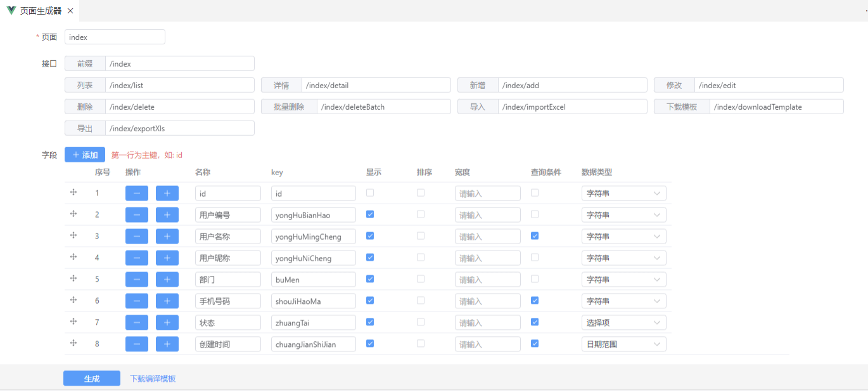This screenshot has height=392, width=868.
Task: Click the 下载编译模板 link
Action: [x=153, y=379]
